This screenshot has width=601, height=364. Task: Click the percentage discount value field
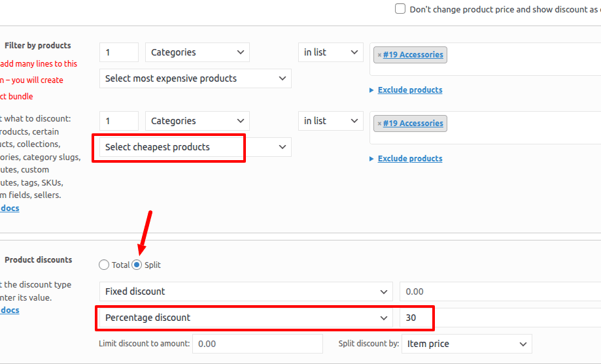(x=416, y=318)
